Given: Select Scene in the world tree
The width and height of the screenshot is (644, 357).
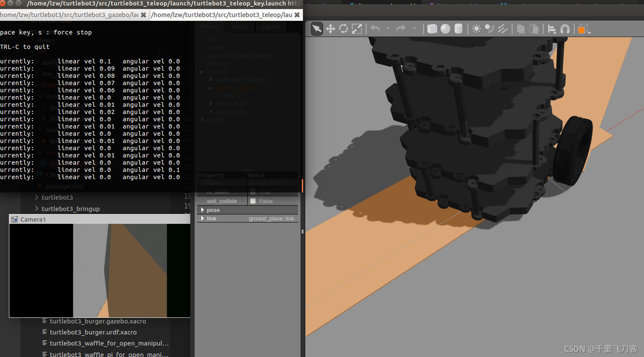Looking at the screenshot, I should (x=215, y=47).
